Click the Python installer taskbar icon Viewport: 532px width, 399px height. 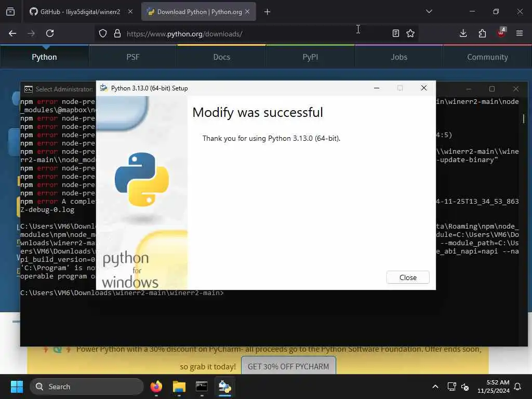(x=224, y=387)
